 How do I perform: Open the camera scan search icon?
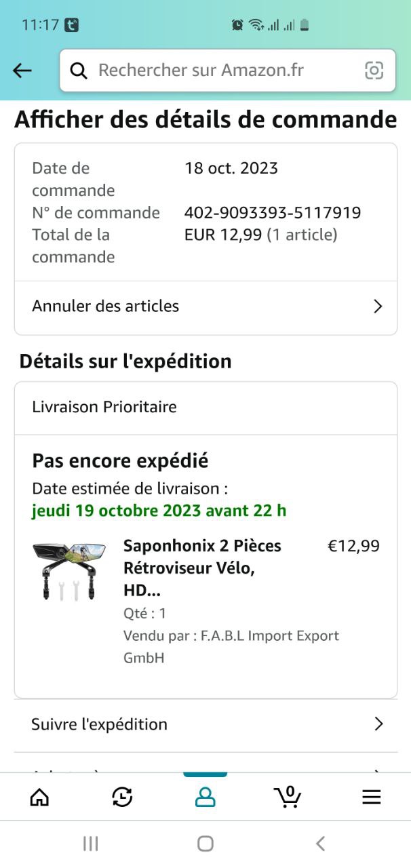(374, 71)
